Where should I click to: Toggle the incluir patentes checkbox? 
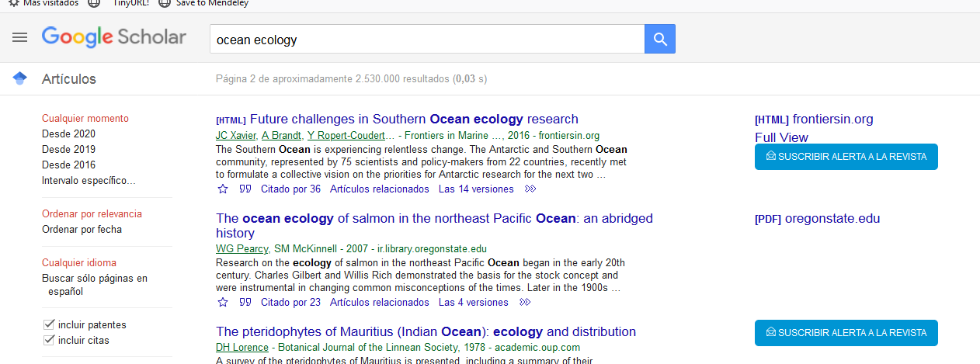point(49,324)
